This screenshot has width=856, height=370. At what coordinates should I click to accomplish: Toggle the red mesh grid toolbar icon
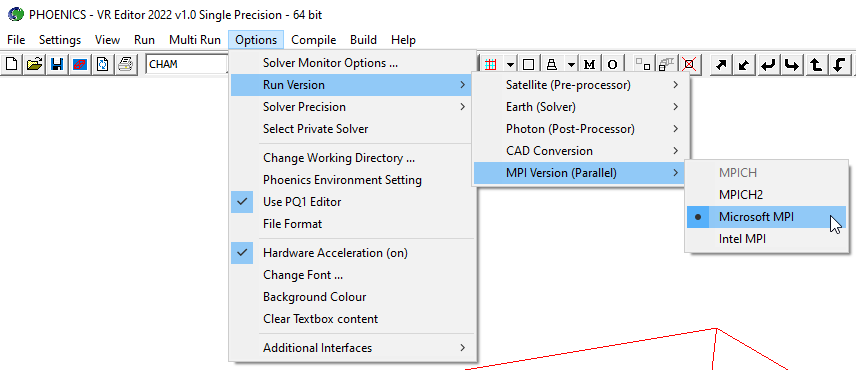[x=490, y=64]
